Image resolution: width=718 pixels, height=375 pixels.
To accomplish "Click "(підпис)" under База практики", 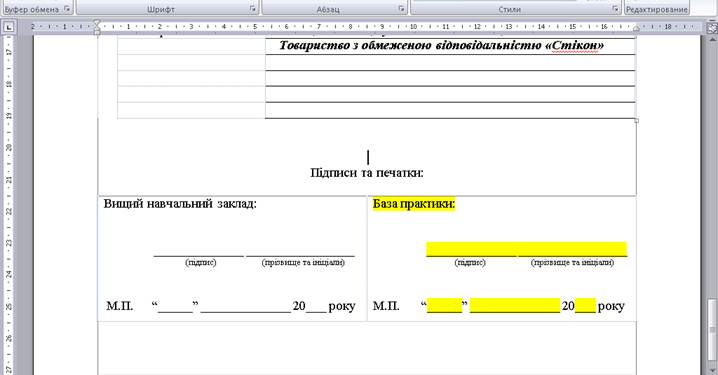I will tap(470, 262).
